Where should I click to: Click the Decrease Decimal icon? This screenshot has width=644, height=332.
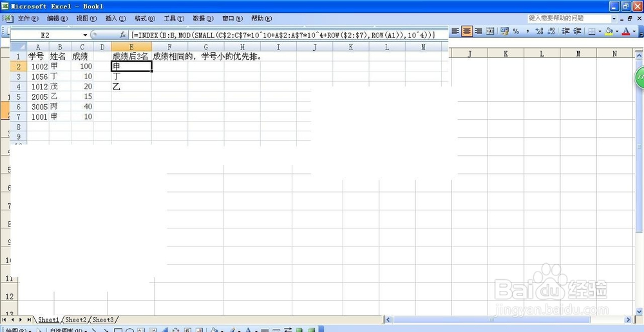[x=550, y=31]
